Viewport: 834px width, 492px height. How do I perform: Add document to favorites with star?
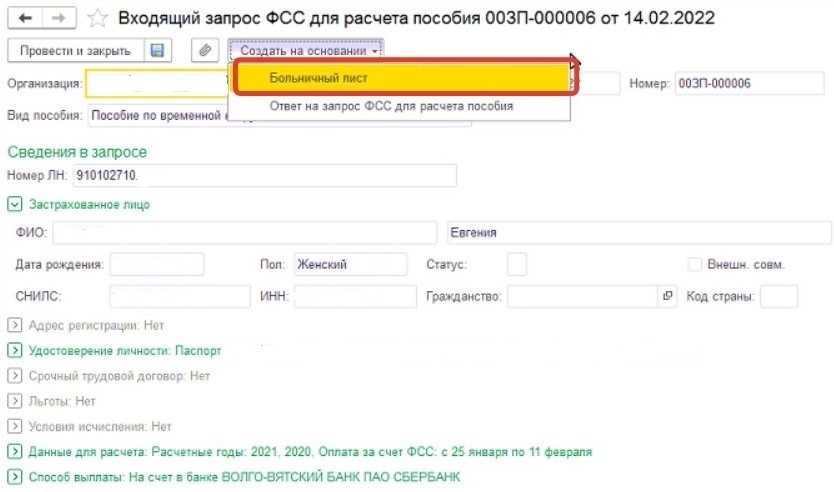point(97,19)
